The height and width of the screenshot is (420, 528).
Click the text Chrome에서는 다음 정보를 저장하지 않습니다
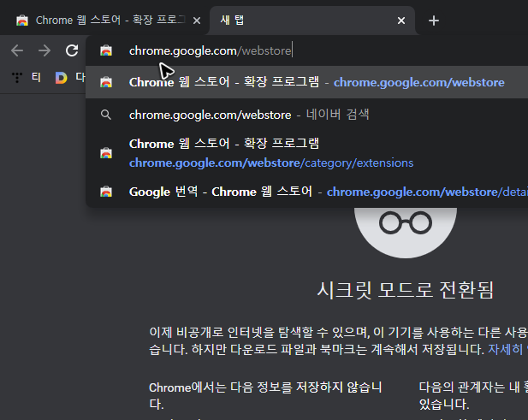(x=265, y=395)
